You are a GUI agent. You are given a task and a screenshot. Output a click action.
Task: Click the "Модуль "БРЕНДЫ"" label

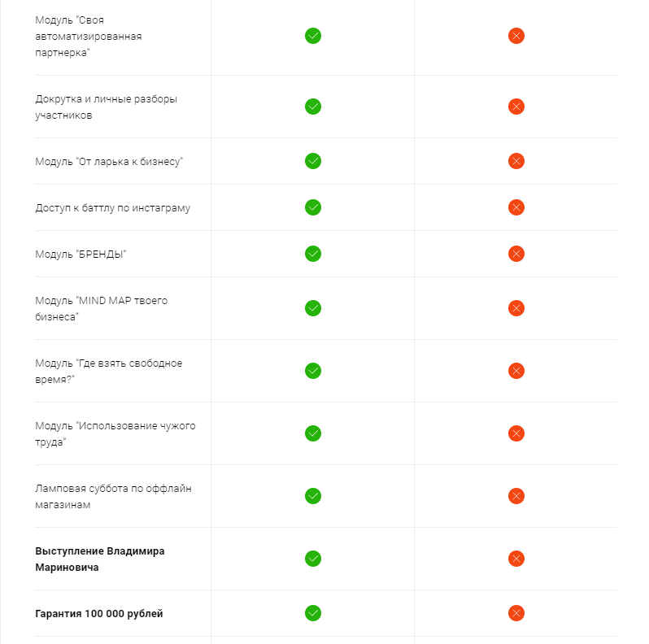coord(81,255)
